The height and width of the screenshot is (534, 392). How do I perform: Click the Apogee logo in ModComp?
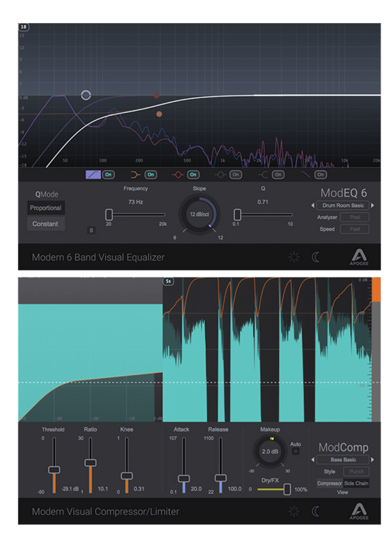359,512
